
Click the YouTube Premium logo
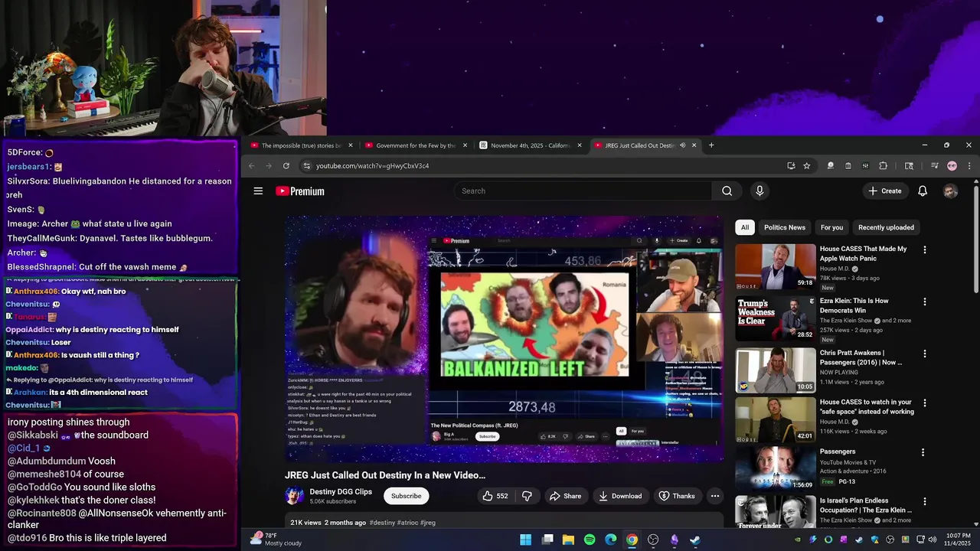[300, 191]
